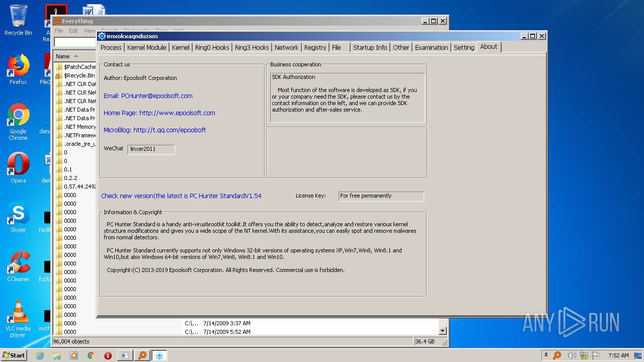Viewport: 644px width, 362px height.
Task: Open the Skype desktop shortcut
Action: click(x=18, y=217)
